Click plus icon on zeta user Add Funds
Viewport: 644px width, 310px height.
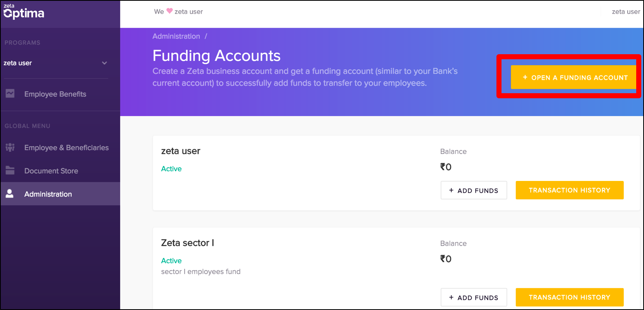click(x=451, y=190)
